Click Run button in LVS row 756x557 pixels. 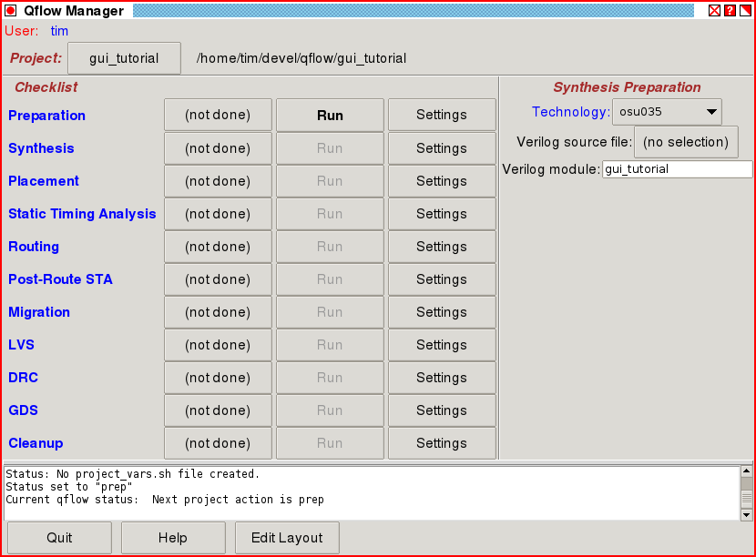coord(330,345)
